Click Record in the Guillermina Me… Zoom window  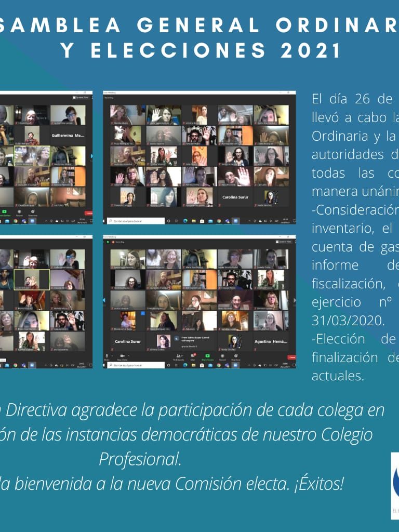(x=19, y=213)
